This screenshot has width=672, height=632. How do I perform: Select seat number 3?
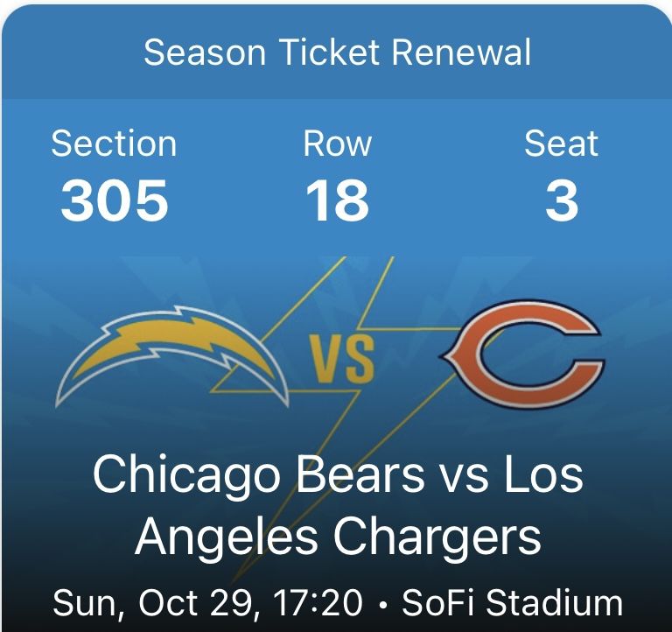(561, 200)
